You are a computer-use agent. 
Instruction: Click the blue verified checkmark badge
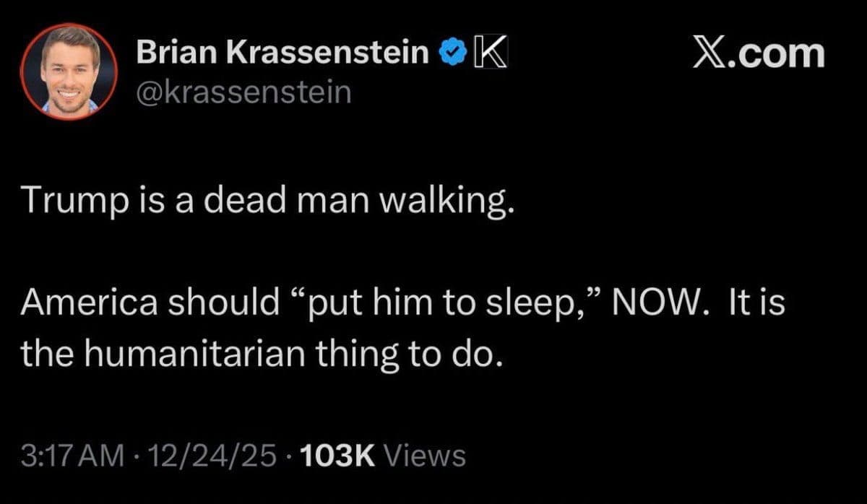[x=453, y=54]
